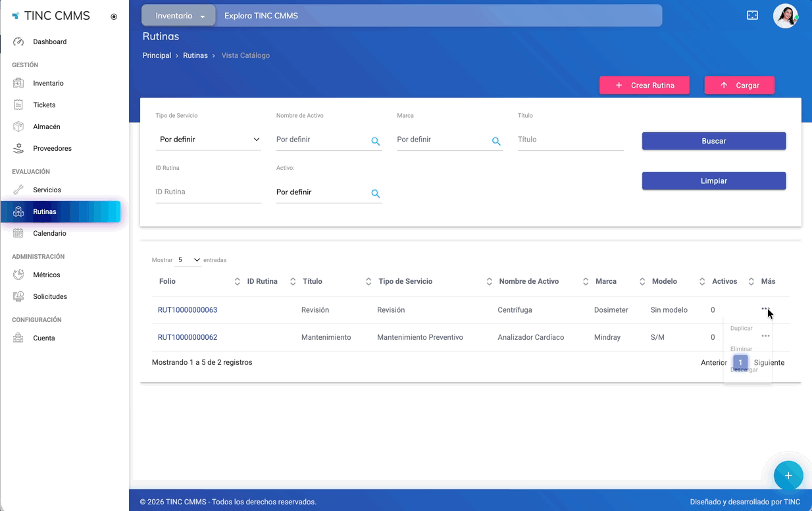Sort table by Folio column arrows
Viewport: 812px width, 511px height.
[x=237, y=282]
